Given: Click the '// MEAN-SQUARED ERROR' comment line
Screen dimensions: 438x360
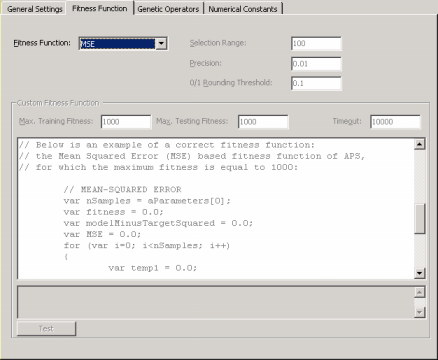Looking at the screenshot, I should pyautogui.click(x=122, y=190).
